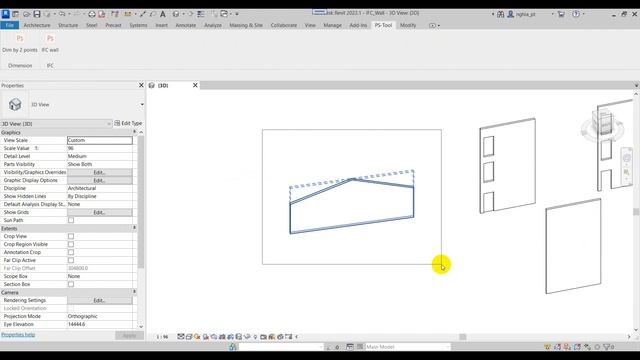Screen dimensions: 640x360
Task: Click the Print icon
Action: 92,14
